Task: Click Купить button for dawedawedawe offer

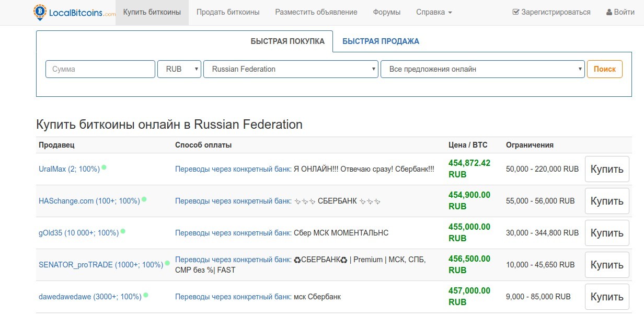Action: tap(607, 297)
